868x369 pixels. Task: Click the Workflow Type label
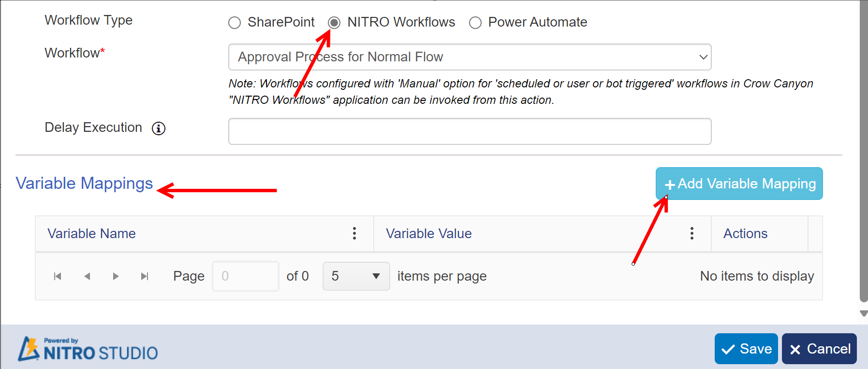[x=88, y=21]
